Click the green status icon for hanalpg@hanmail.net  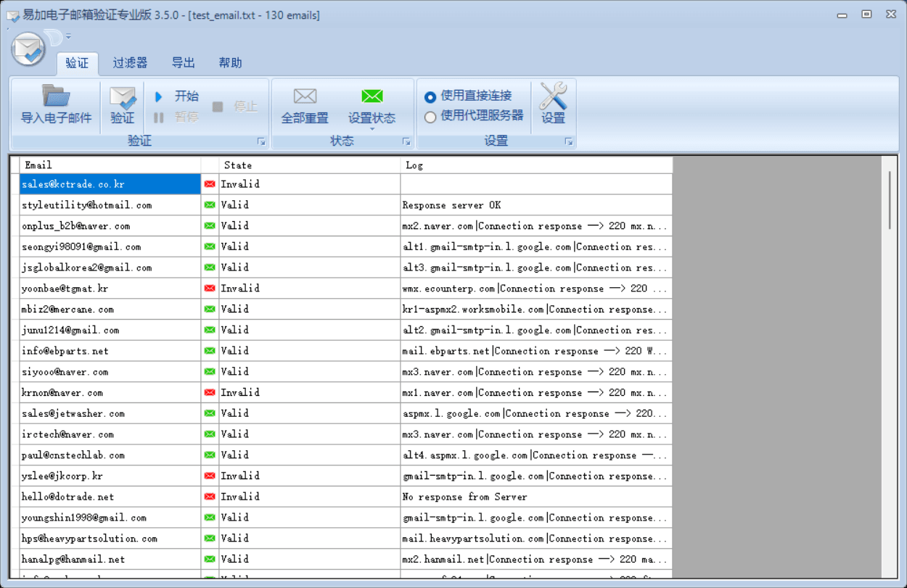click(x=210, y=560)
